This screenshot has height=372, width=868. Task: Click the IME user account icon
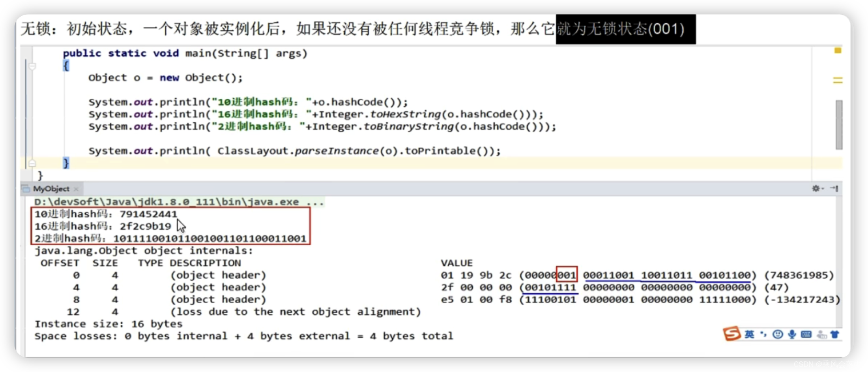point(822,335)
